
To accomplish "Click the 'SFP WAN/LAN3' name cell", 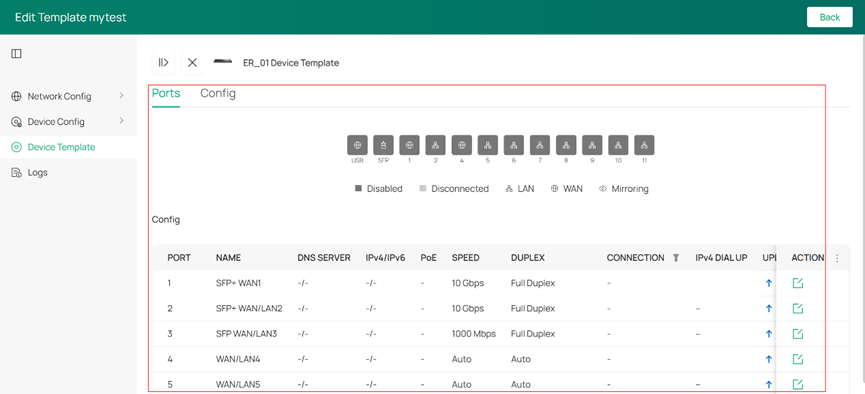I will (x=247, y=334).
